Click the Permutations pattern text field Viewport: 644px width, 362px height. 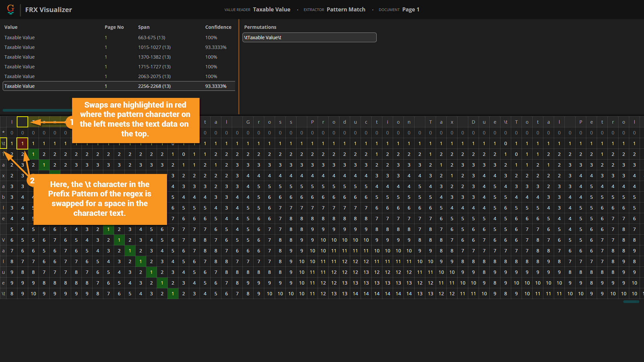pos(309,38)
